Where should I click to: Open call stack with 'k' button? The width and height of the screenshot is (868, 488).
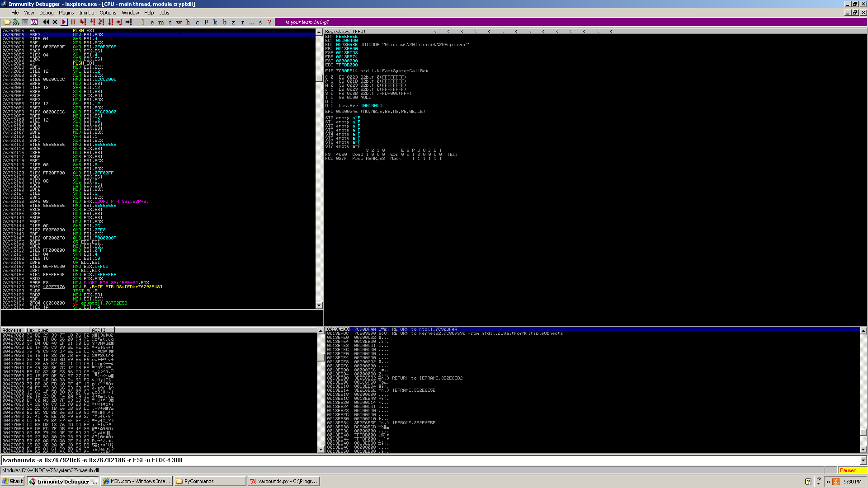pos(215,22)
